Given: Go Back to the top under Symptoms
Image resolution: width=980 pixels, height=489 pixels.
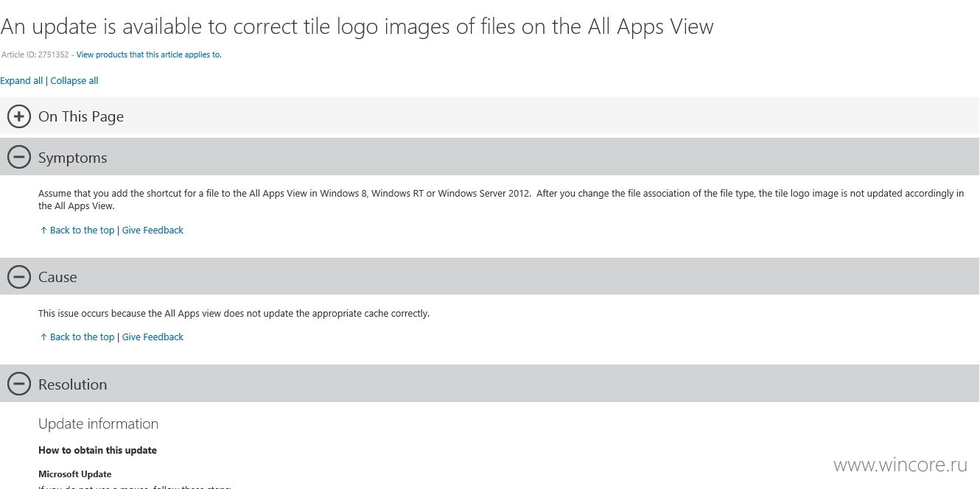Looking at the screenshot, I should click(77, 231).
